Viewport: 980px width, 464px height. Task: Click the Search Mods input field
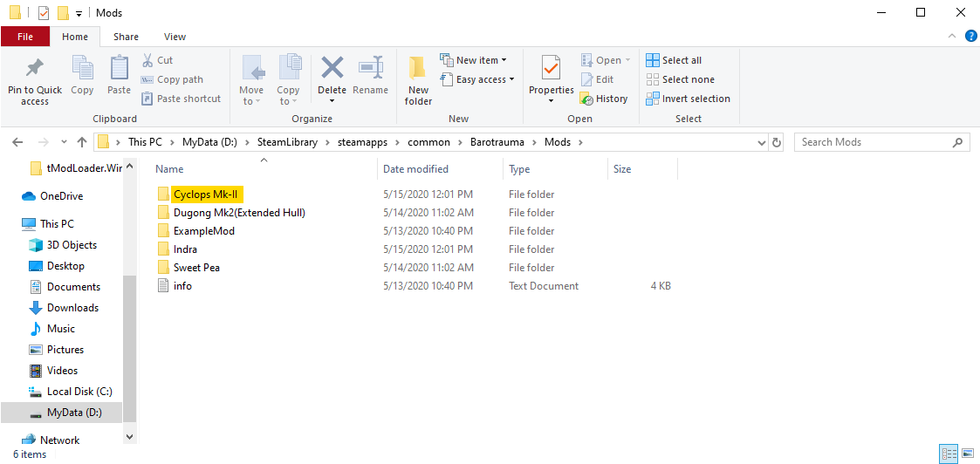coord(873,142)
